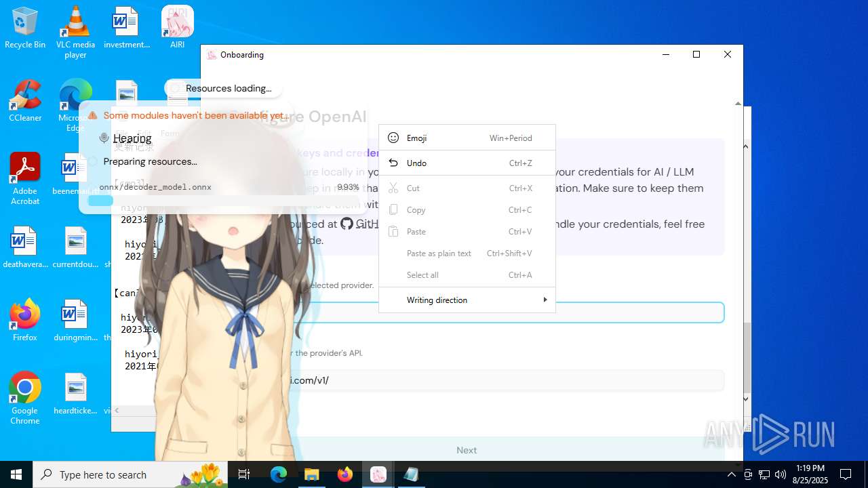868x488 pixels.
Task: Open Firefox desktop shortcut
Action: pyautogui.click(x=25, y=321)
